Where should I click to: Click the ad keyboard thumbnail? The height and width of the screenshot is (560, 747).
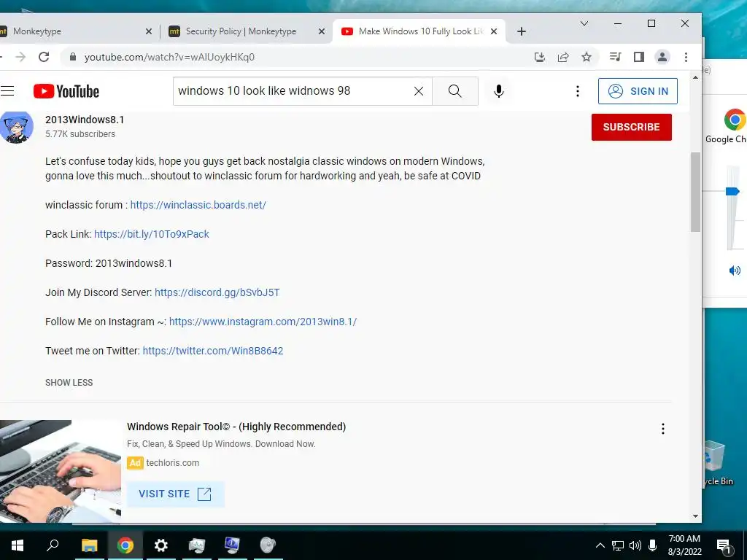pyautogui.click(x=61, y=472)
